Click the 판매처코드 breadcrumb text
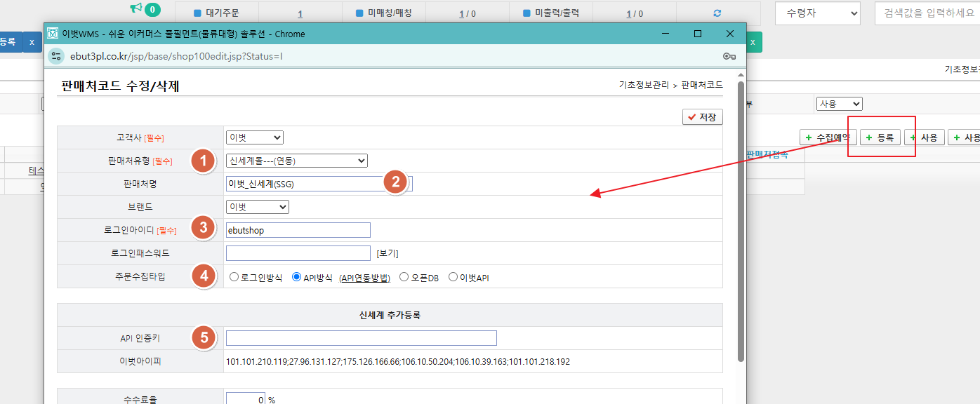Image resolution: width=980 pixels, height=404 pixels. pos(702,85)
